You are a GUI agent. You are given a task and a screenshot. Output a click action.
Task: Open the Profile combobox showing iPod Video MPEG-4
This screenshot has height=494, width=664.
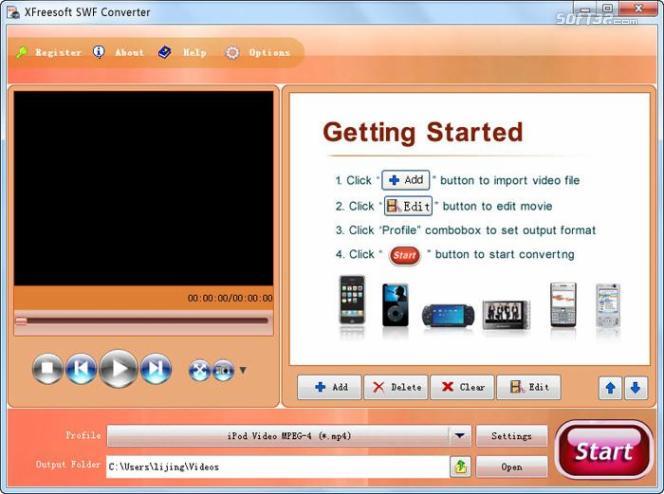coord(289,436)
